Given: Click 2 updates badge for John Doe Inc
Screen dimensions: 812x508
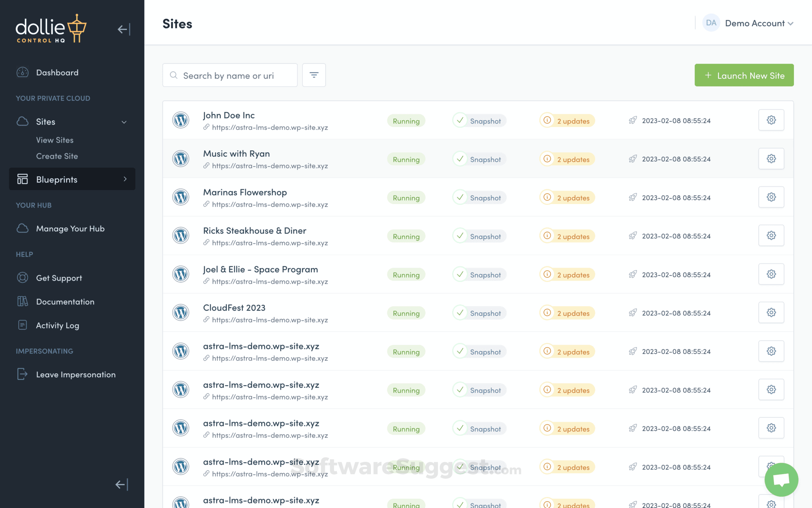Looking at the screenshot, I should coord(567,121).
